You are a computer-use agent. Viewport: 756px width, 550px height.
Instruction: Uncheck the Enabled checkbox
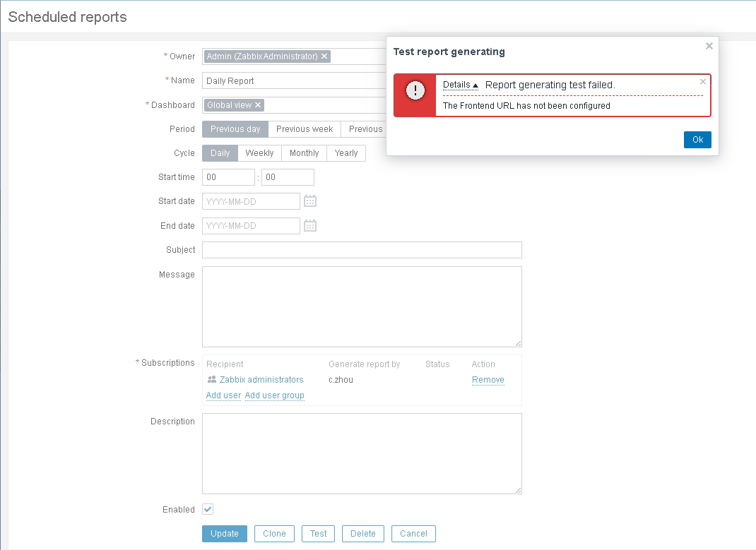[208, 509]
